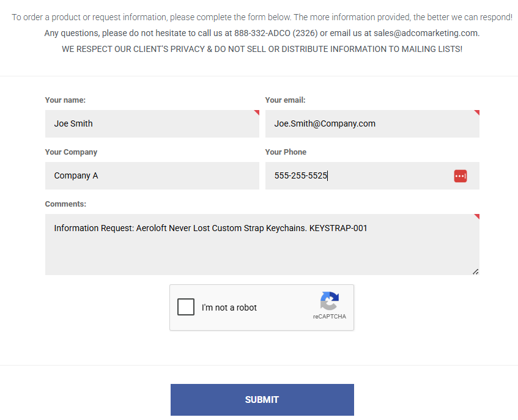This screenshot has width=518, height=420.
Task: Click the sales@adcomarketing.com email address
Action: pos(426,33)
